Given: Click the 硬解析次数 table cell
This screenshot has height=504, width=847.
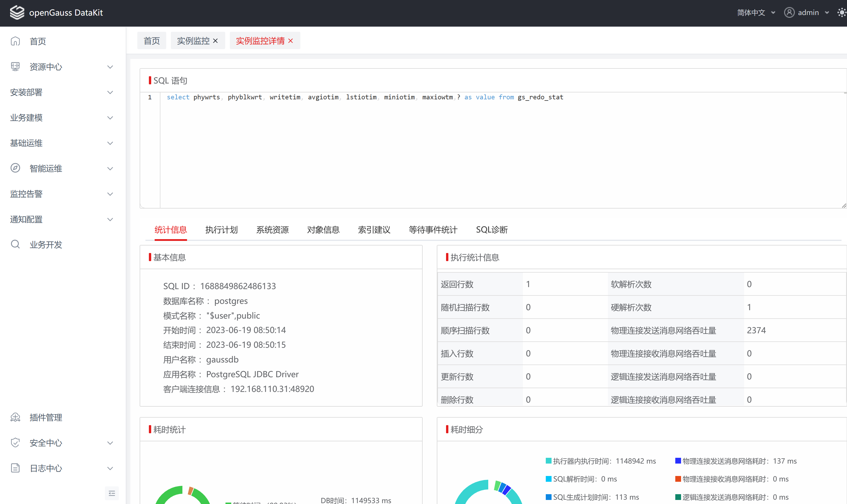Looking at the screenshot, I should [676, 307].
